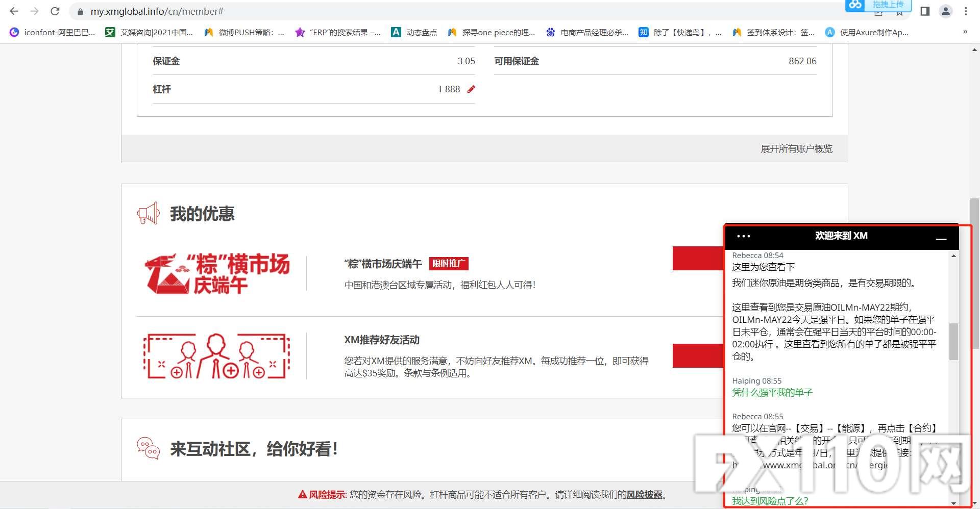Screen dimensions: 980x509
Task: Open the browser side panel
Action: 925,11
